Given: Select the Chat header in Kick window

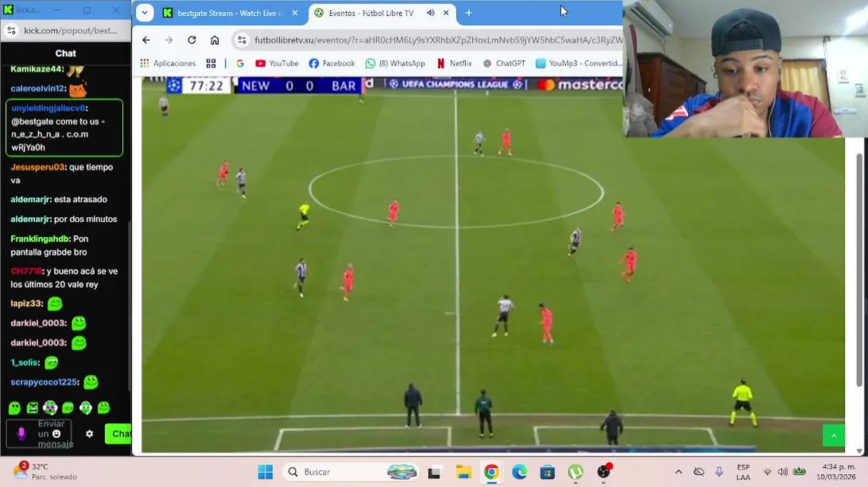Looking at the screenshot, I should [66, 53].
